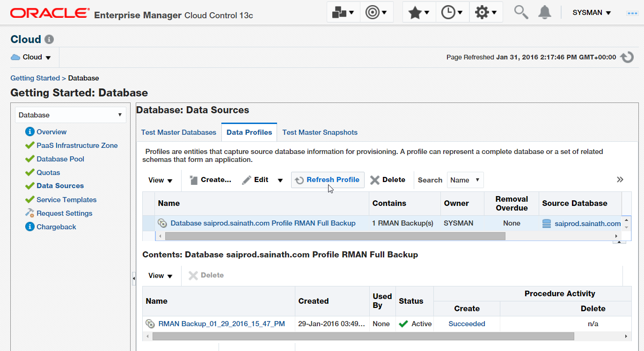This screenshot has height=351, width=644.
Task: Click the Refresh Profile button
Action: 328,180
